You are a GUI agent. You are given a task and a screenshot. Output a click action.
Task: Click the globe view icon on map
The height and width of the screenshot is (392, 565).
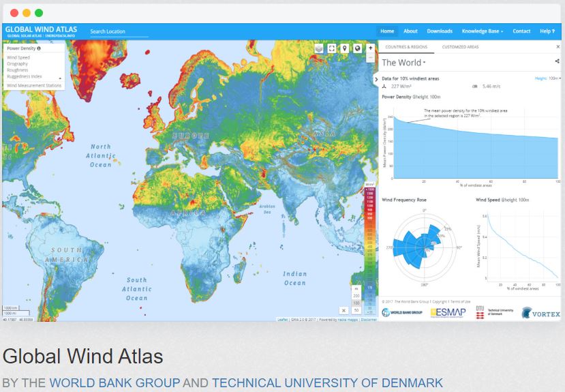(357, 48)
